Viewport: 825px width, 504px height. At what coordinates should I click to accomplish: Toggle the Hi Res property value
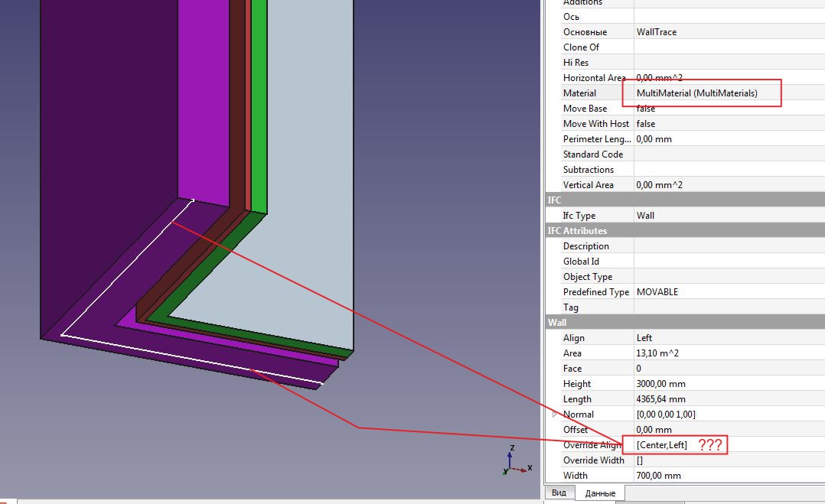[x=689, y=62]
